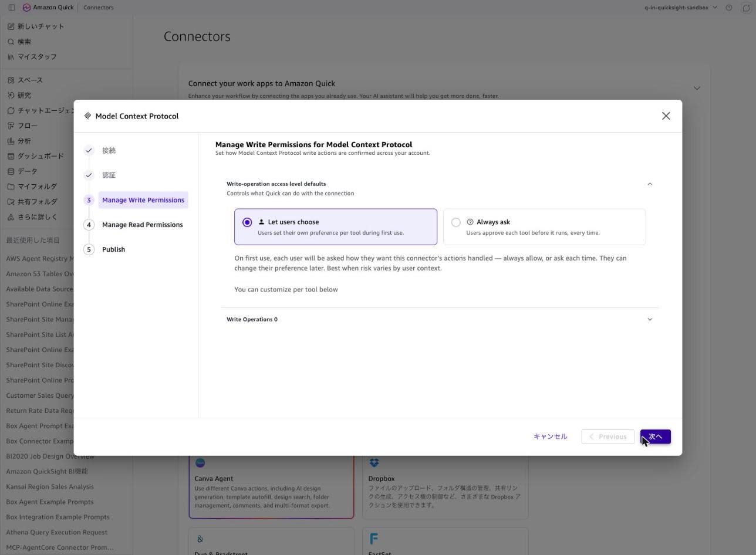
Task: Click the Previous button
Action: 607,436
